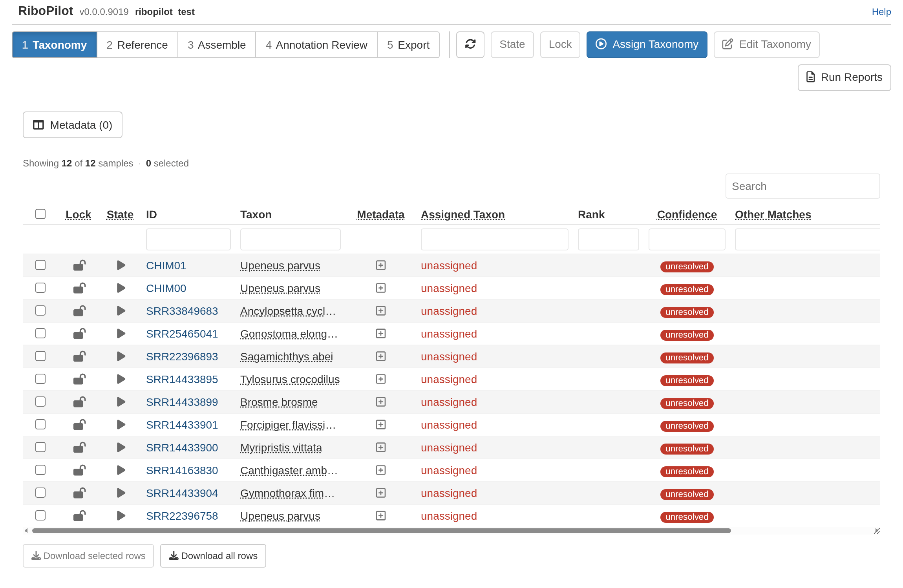Image resolution: width=903 pixels, height=588 pixels.
Task: Click the horizontal table scrollbar
Action: [381, 531]
